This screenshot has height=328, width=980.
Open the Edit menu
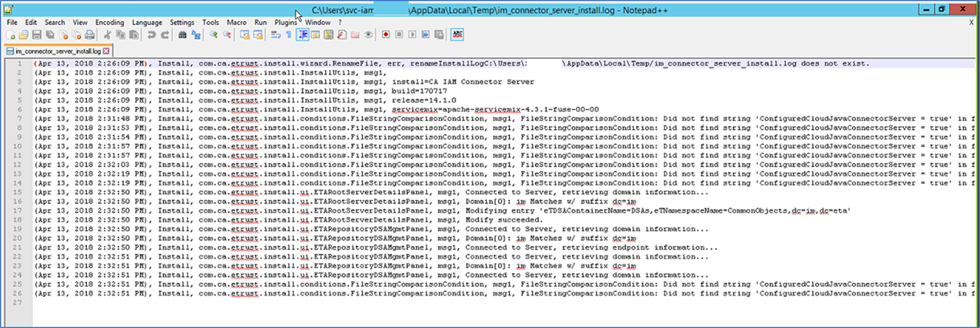coord(31,23)
